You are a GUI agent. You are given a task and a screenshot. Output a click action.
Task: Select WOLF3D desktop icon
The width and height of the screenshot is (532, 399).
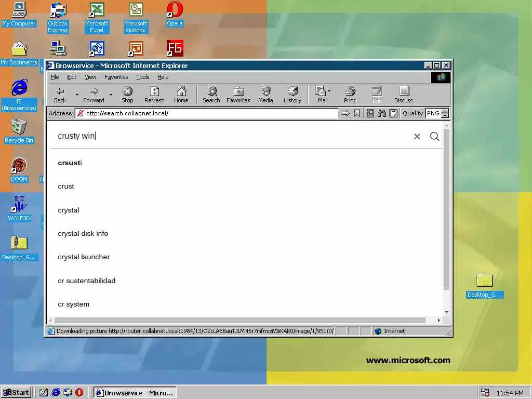tap(19, 209)
